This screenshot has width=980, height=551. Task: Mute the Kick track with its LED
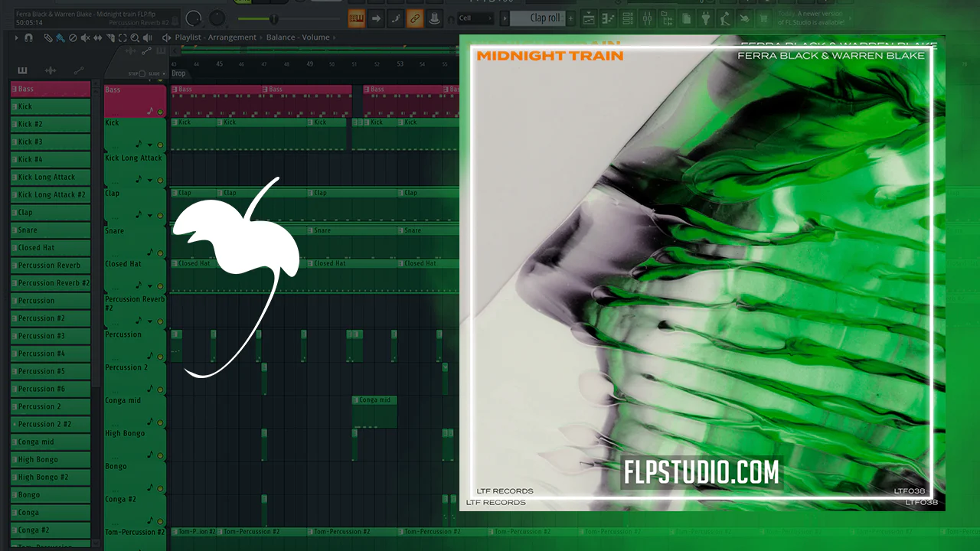[160, 145]
